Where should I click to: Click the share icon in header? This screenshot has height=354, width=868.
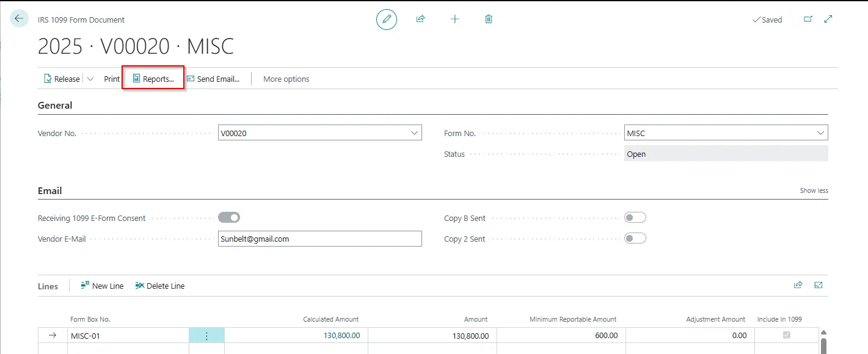pos(420,20)
